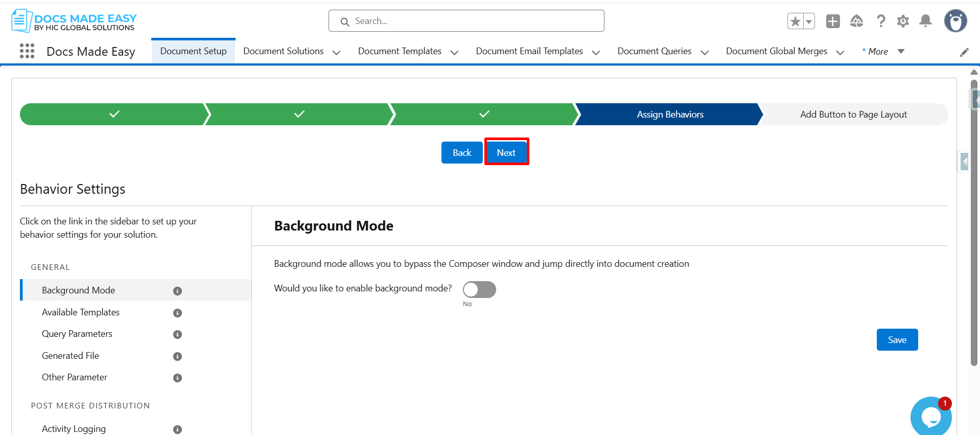
Task: Click the Favorites star icon
Action: 795,21
